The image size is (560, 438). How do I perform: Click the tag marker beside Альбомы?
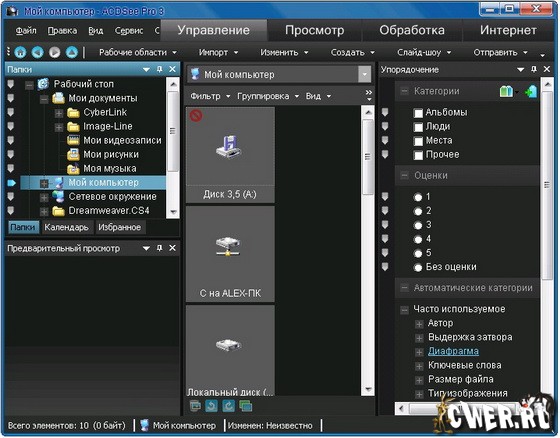[x=385, y=113]
